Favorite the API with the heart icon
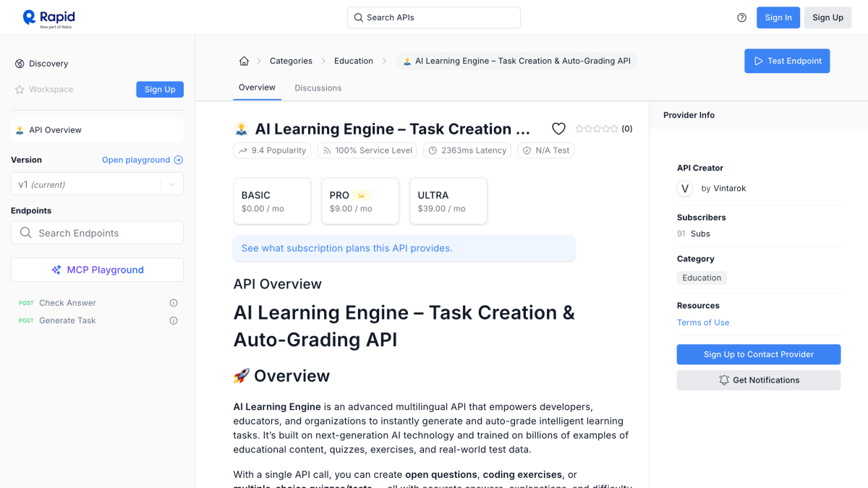 click(558, 129)
